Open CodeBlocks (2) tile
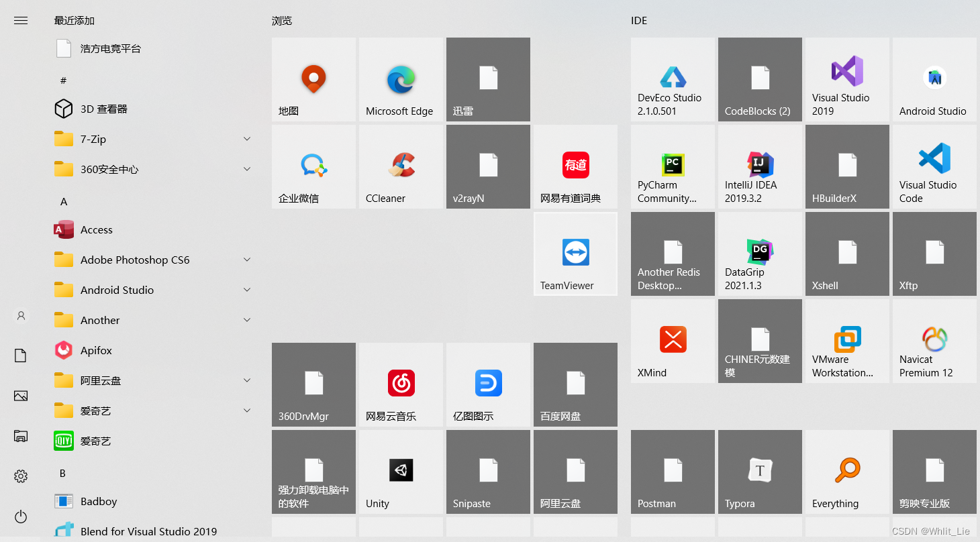Screen dimensions: 980x542 click(x=760, y=79)
